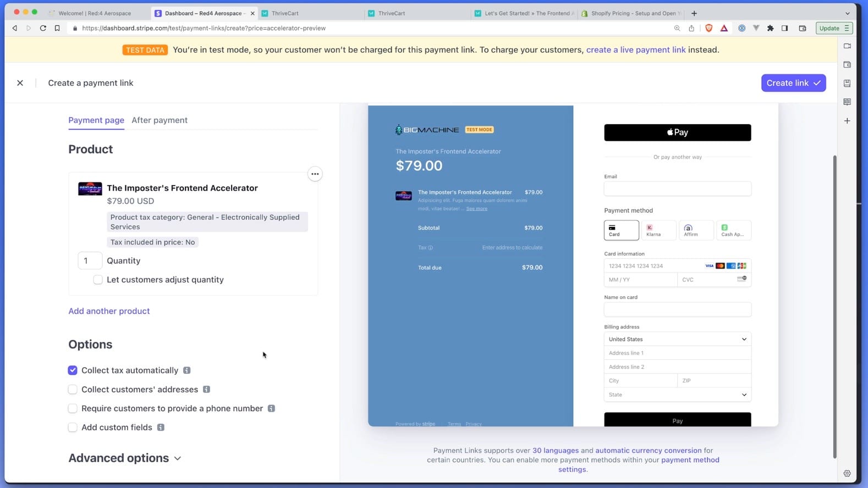Open the browser extensions puzzle icon
Screen dimensions: 868x488
(x=770, y=28)
